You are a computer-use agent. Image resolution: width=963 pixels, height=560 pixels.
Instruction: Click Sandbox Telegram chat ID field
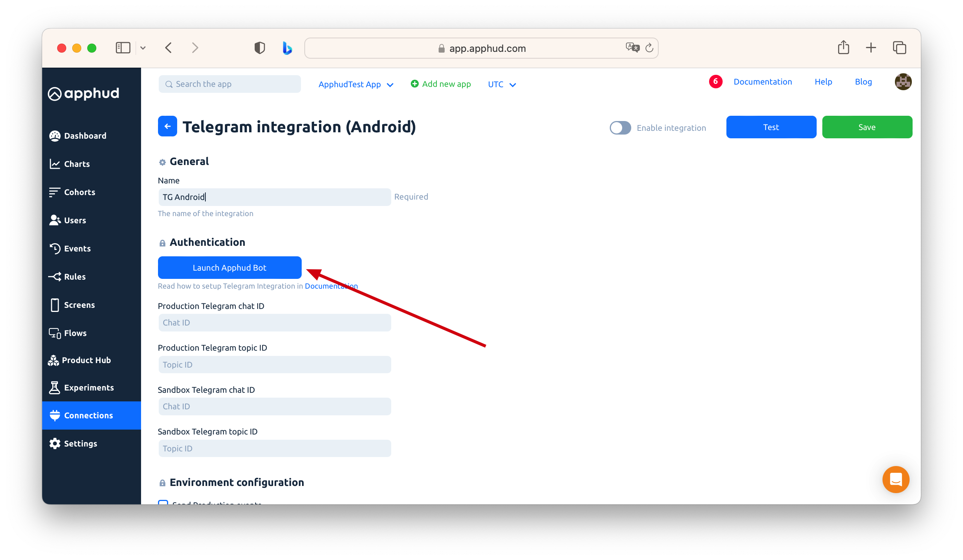[x=274, y=406]
